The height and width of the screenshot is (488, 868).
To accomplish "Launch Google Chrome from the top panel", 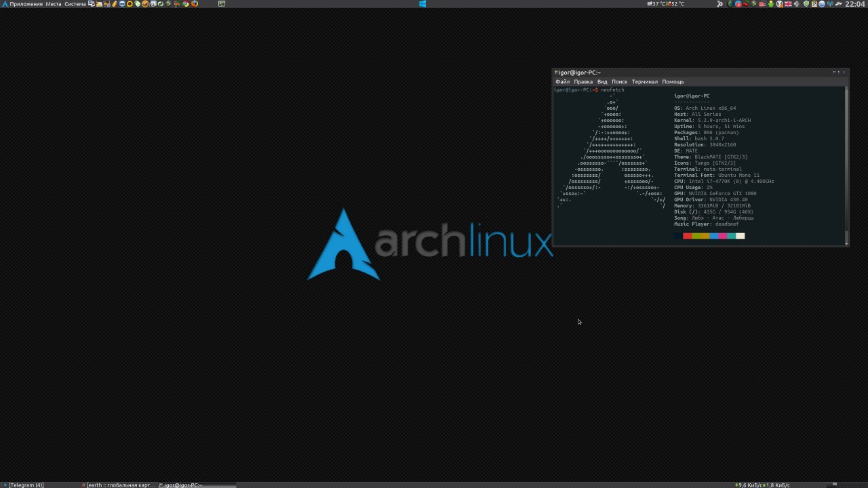I will (186, 3).
